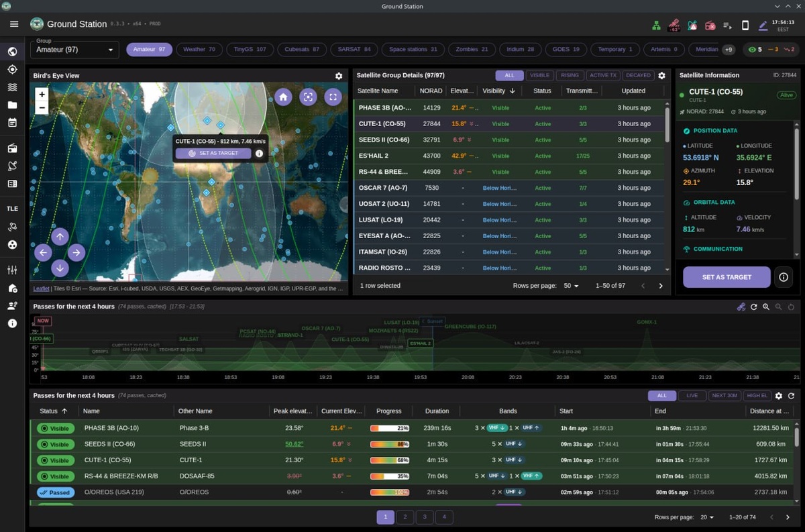This screenshot has width=805, height=532.
Task: Open Satellite Group Details settings gear
Action: [x=661, y=76]
